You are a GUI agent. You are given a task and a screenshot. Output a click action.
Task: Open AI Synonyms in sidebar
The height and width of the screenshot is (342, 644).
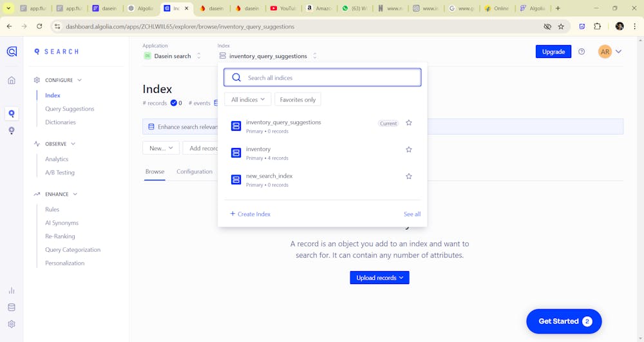coord(62,223)
